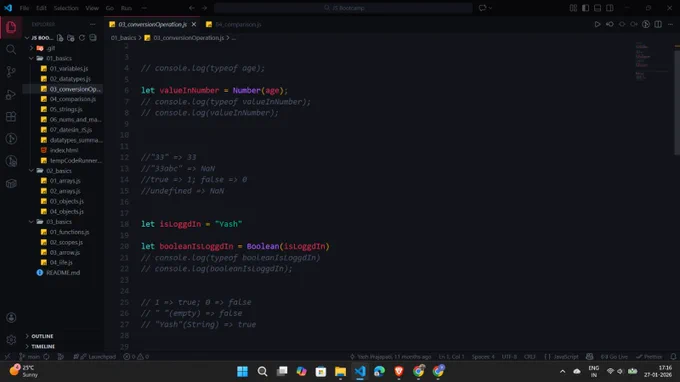Click 01_basics in the breadcrumb
680x382 pixels.
[123, 38]
